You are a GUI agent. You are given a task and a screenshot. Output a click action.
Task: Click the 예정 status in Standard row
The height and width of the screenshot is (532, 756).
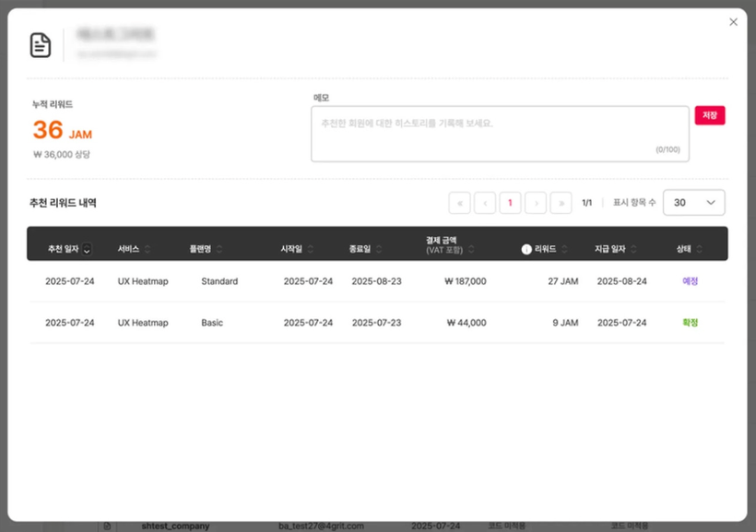pyautogui.click(x=690, y=281)
